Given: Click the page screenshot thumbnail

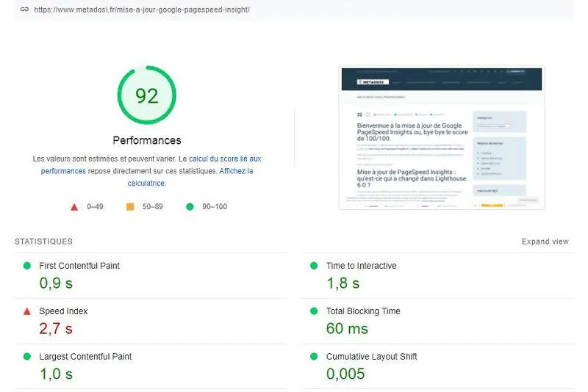Looking at the screenshot, I should pos(441,138).
